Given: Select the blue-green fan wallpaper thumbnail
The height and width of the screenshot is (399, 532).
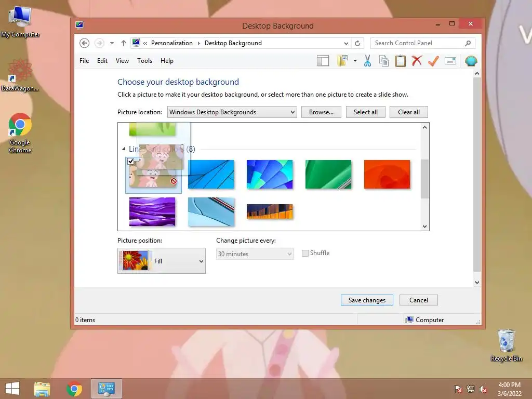Looking at the screenshot, I should coord(270,175).
